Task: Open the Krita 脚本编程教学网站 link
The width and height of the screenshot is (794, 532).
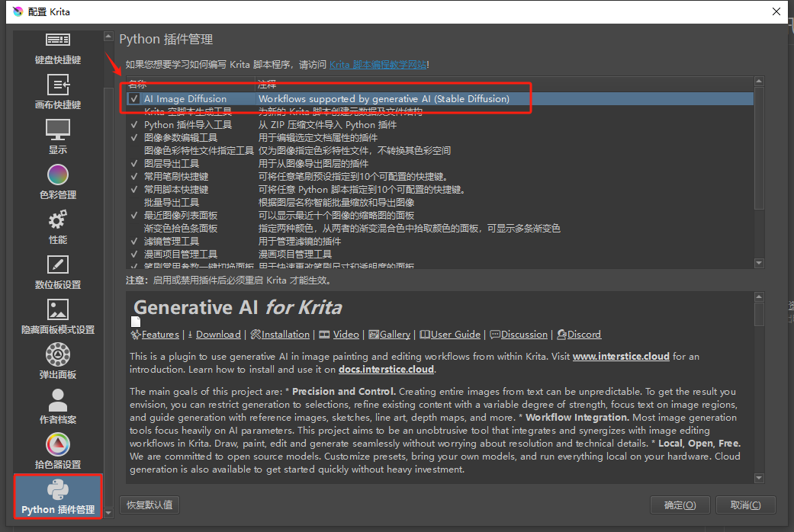Action: (378, 65)
